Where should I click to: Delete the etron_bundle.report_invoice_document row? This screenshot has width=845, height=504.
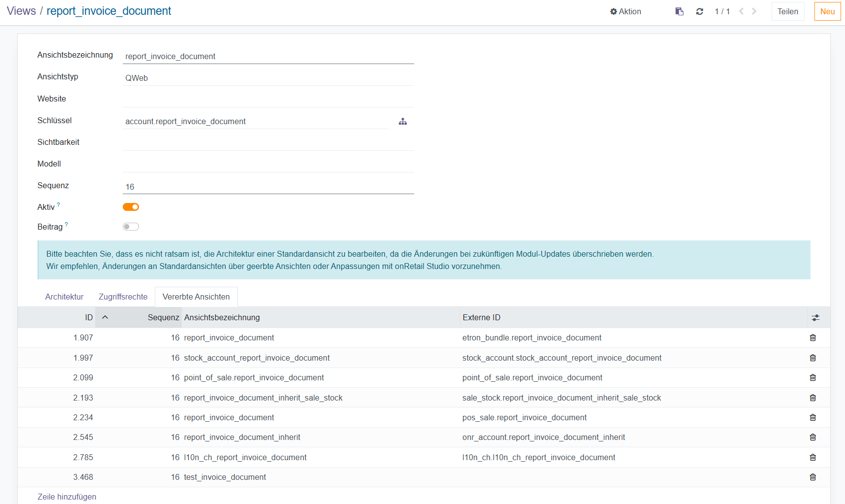(813, 338)
